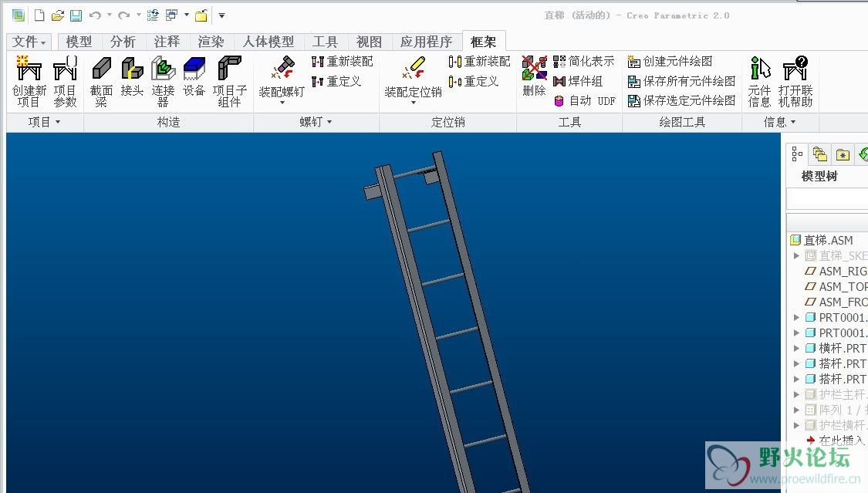Select the 连接器 connector tool
Viewport: 868px width, 493px height.
tap(163, 82)
